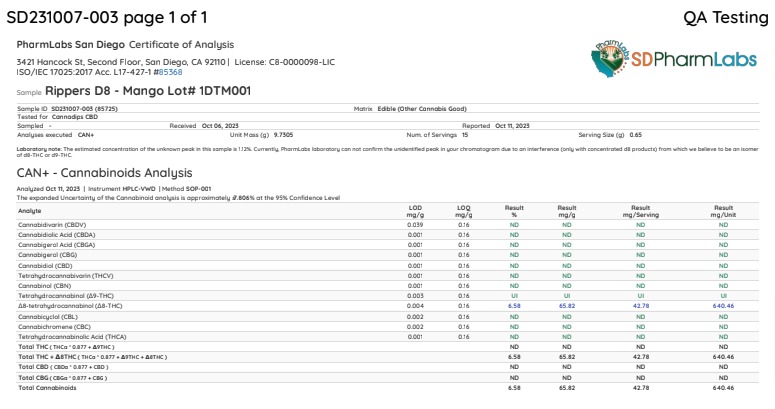Select the 'Tetrahydrocannabivarin (THCV)' row label
This screenshot has width=775, height=409.
click(x=66, y=276)
